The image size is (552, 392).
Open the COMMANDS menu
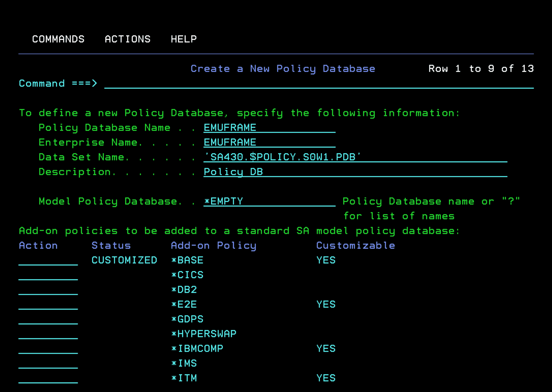[x=58, y=39]
